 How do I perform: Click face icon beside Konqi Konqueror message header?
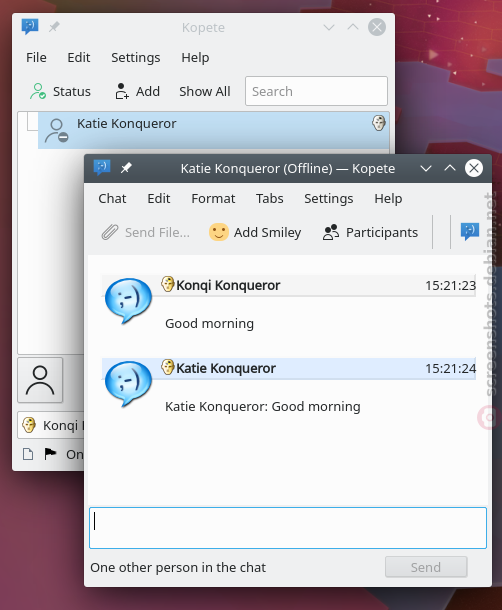pyautogui.click(x=168, y=284)
